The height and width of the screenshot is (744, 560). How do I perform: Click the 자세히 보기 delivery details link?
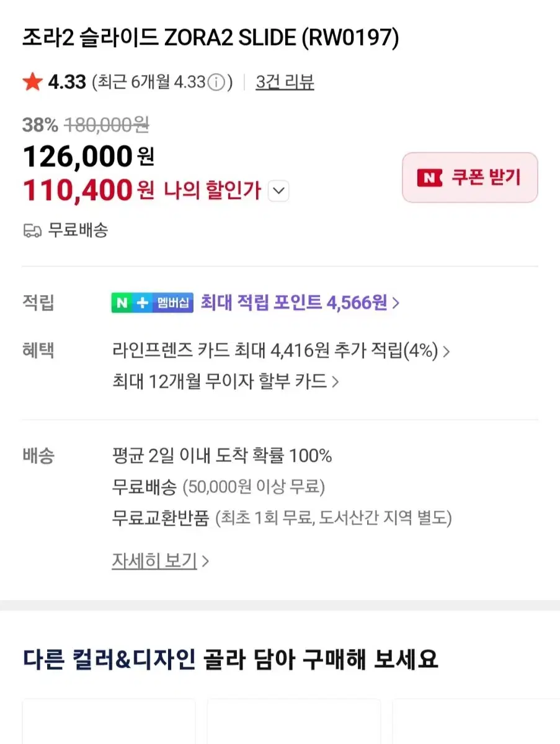[154, 561]
